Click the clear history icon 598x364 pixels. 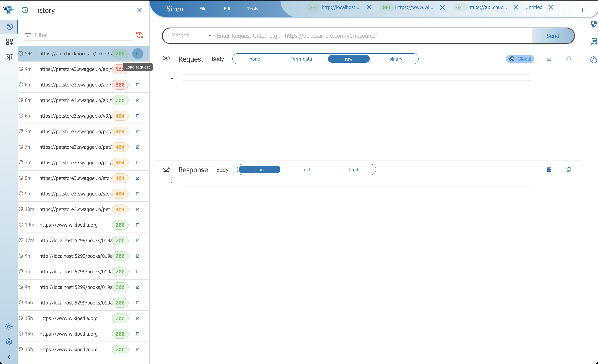pos(139,35)
